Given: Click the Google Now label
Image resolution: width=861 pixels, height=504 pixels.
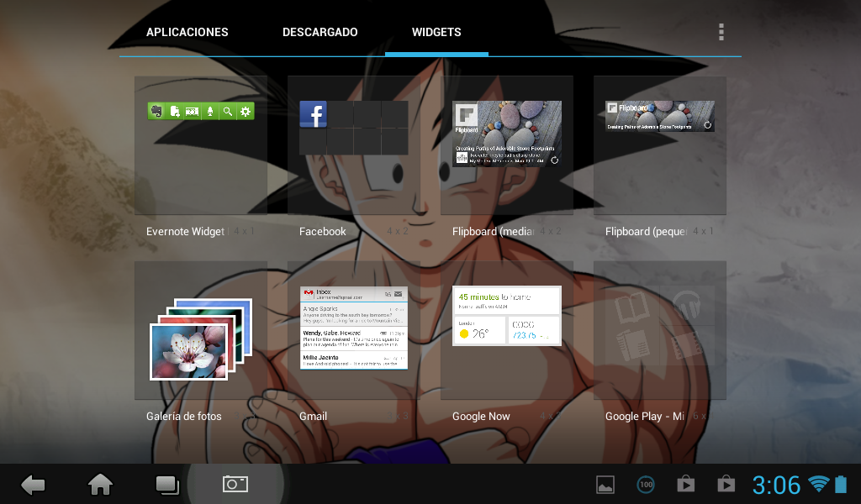Looking at the screenshot, I should [481, 417].
